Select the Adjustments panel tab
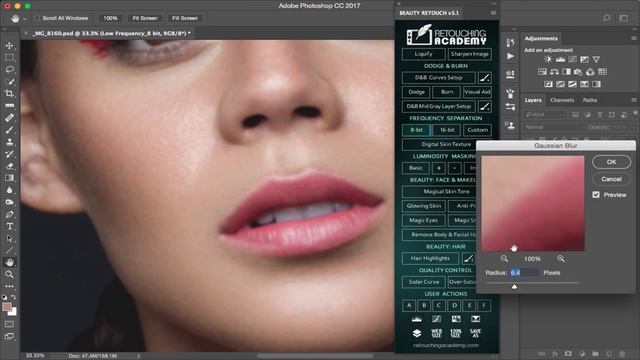Screen dimensions: 640x360 click(541, 38)
